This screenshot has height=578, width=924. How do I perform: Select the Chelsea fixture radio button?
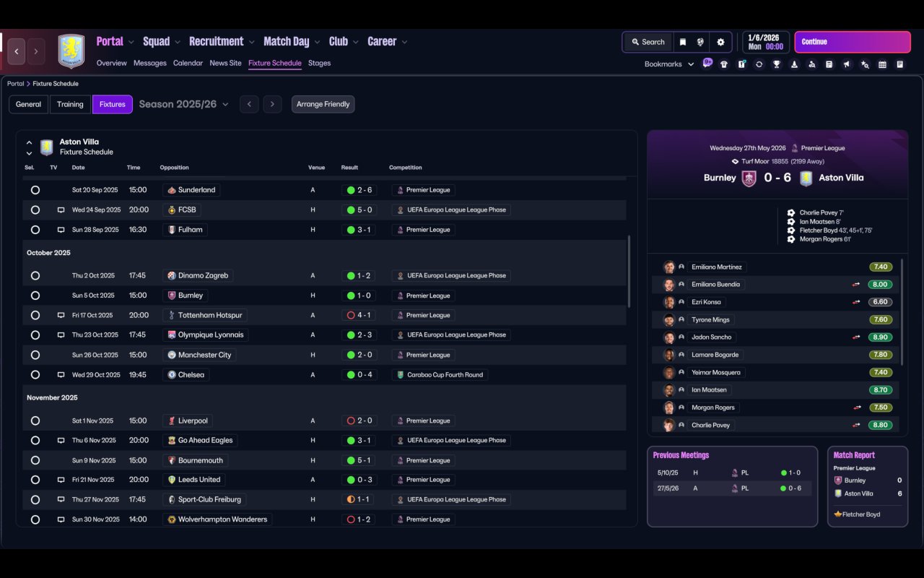pos(35,375)
